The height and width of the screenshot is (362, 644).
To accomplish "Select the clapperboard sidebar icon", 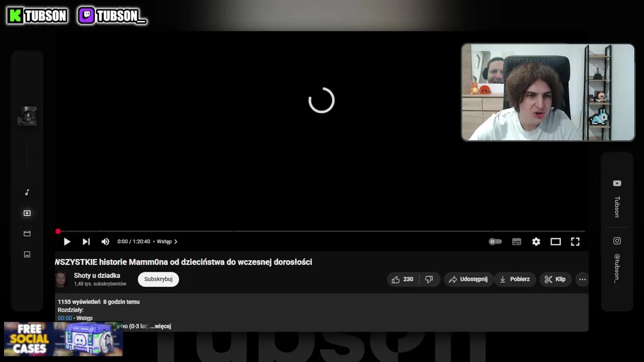I will coord(27,234).
